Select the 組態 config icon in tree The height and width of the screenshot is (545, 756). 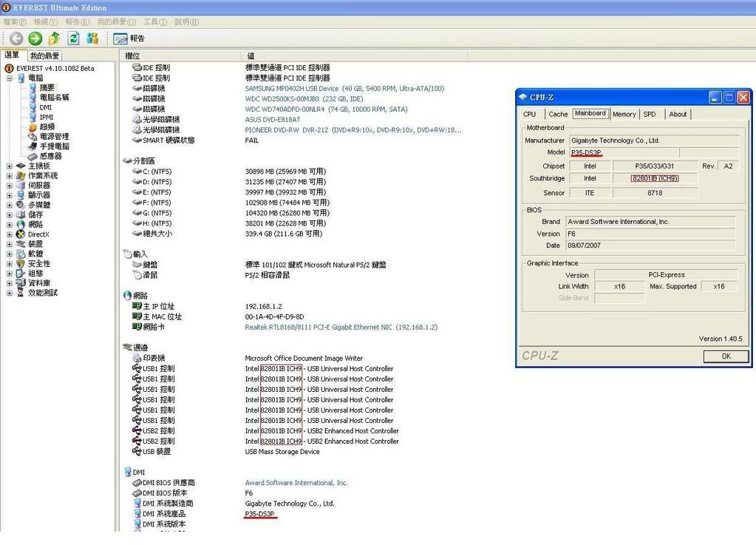pos(20,274)
